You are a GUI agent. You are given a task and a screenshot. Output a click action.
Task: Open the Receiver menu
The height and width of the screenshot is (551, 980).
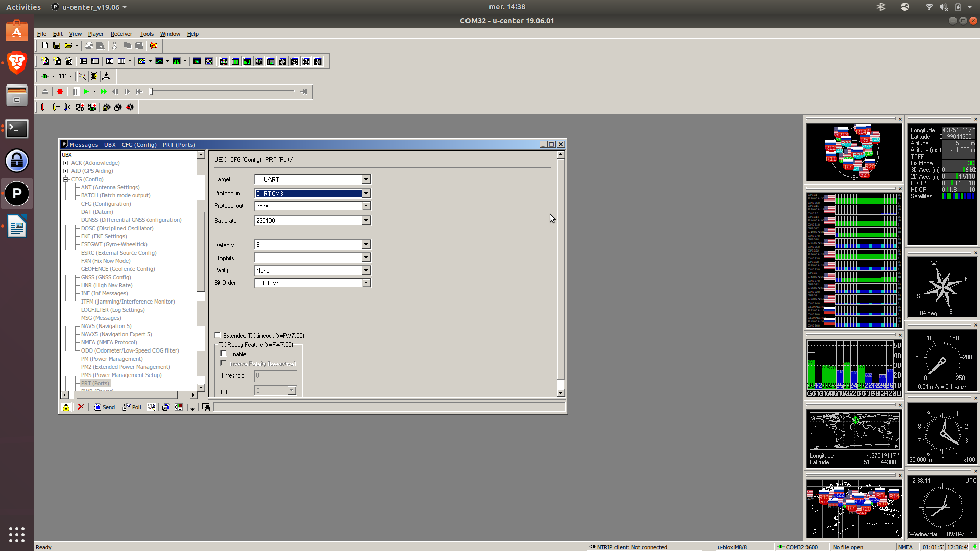click(121, 34)
